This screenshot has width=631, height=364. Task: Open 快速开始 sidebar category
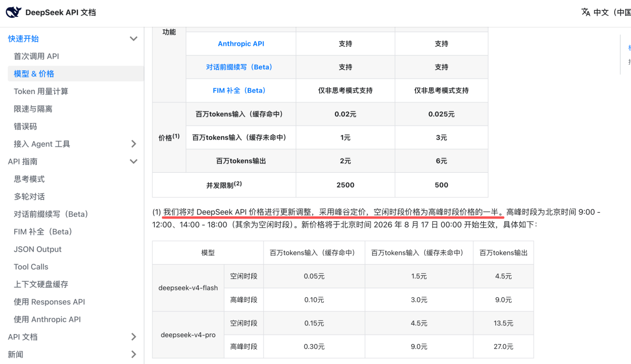point(23,39)
